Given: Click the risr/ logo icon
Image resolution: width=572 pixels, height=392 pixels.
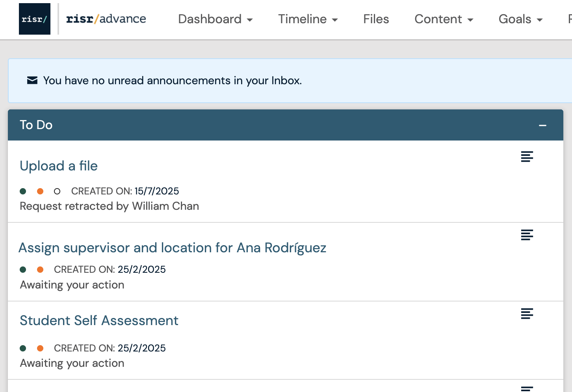Looking at the screenshot, I should 34,18.
